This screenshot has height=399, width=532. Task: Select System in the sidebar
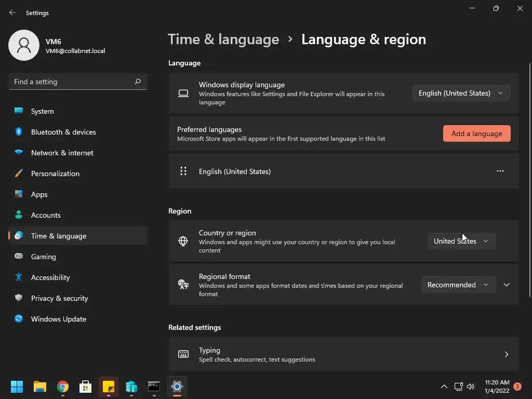(x=78, y=111)
